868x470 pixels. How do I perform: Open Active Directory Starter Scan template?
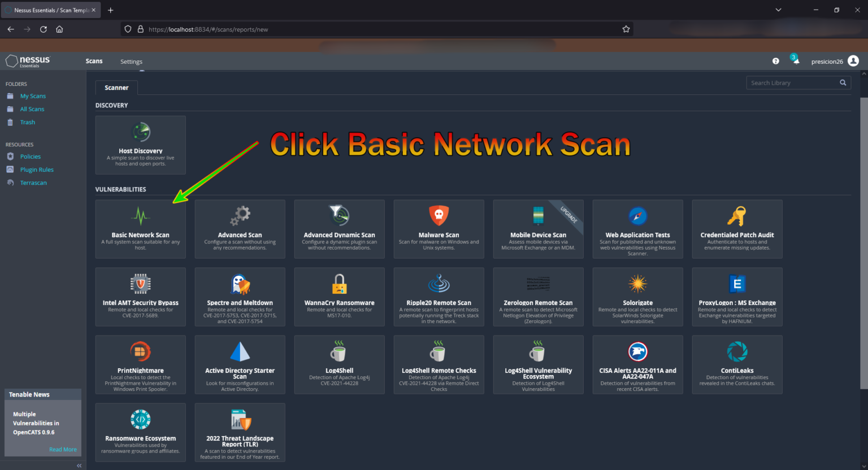(x=240, y=364)
